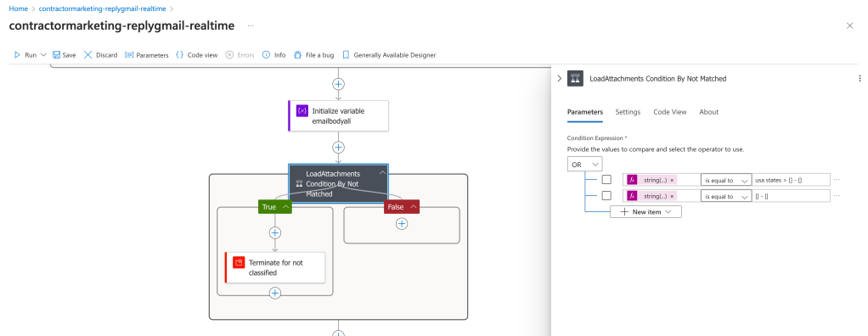Add action below Terminate step
This screenshot has height=336, width=868.
(x=275, y=293)
